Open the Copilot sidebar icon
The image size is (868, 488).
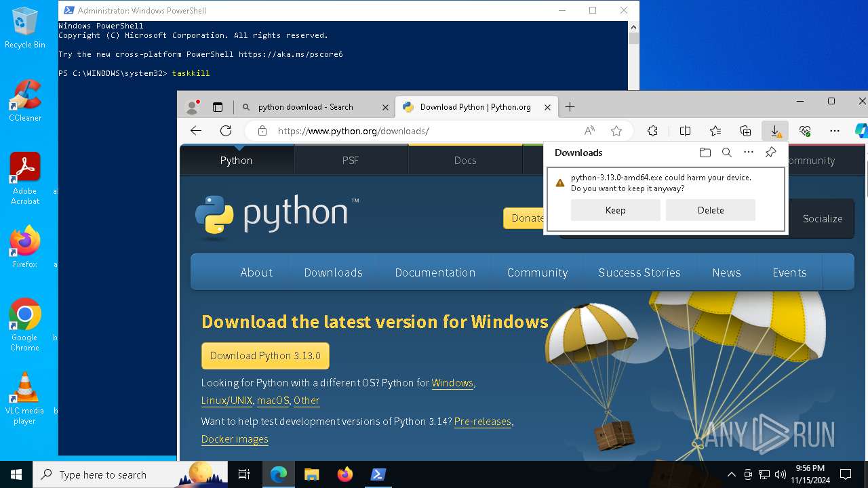point(861,131)
